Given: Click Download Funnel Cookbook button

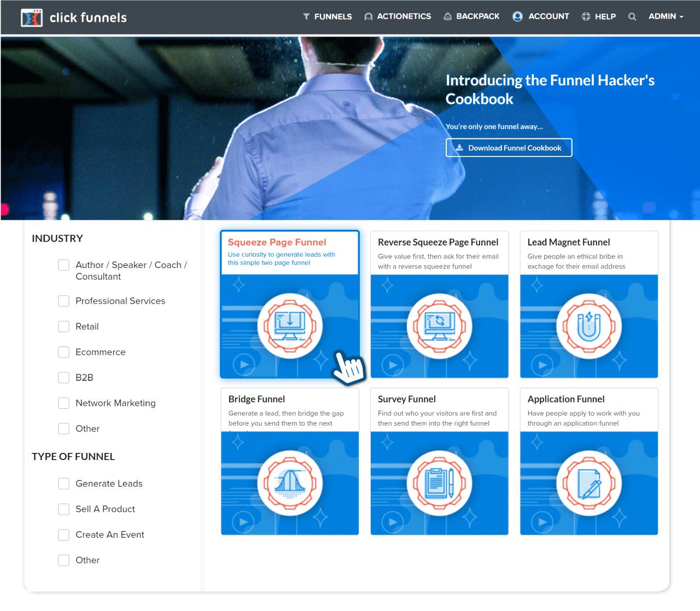Looking at the screenshot, I should [x=509, y=148].
